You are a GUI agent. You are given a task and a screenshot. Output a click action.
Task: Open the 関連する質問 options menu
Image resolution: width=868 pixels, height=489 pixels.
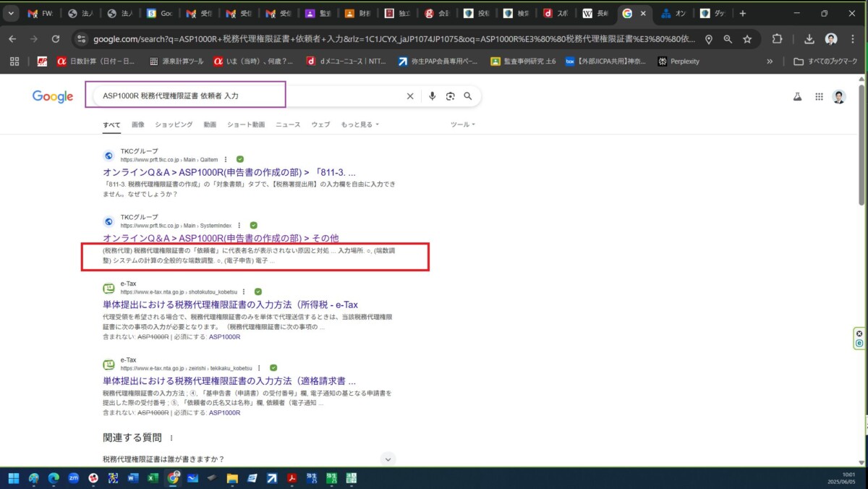171,438
